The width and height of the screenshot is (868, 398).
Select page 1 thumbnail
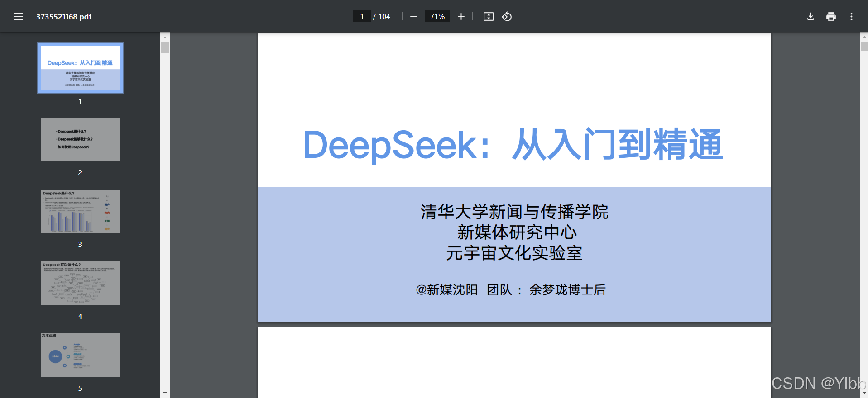[80, 68]
